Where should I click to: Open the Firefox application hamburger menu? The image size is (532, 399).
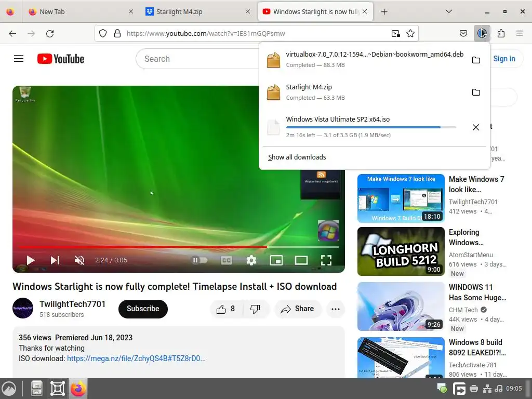click(x=520, y=33)
